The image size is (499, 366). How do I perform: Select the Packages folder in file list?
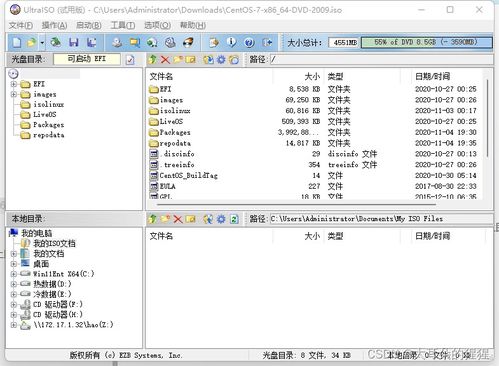[170, 132]
